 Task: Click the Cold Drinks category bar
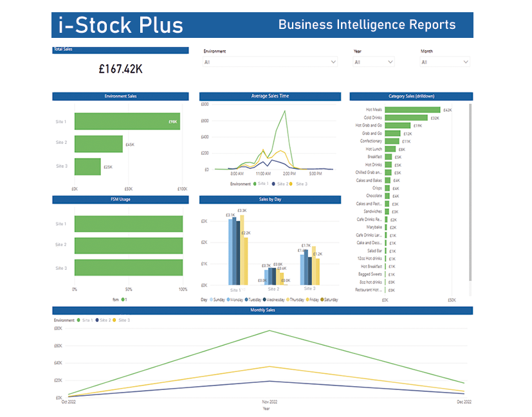(x=406, y=118)
